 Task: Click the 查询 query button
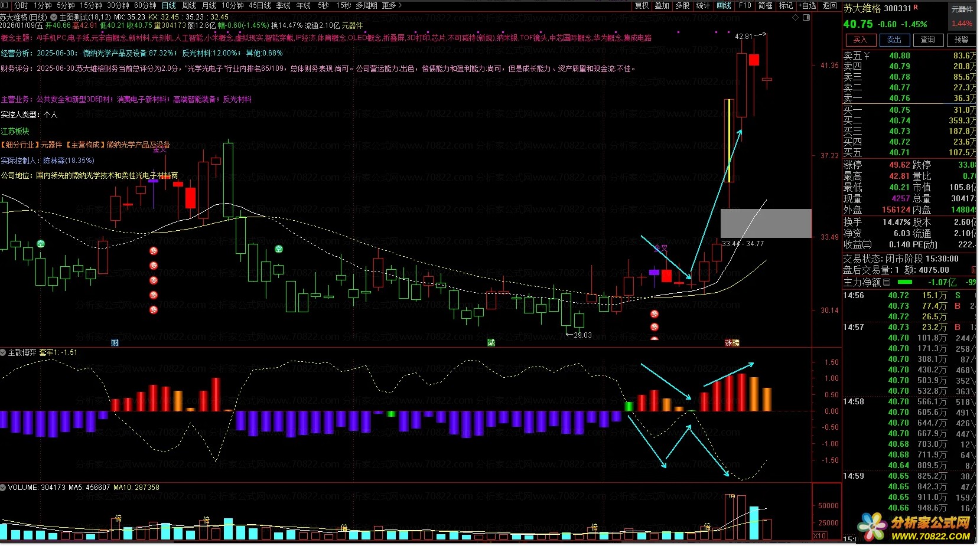(x=928, y=40)
